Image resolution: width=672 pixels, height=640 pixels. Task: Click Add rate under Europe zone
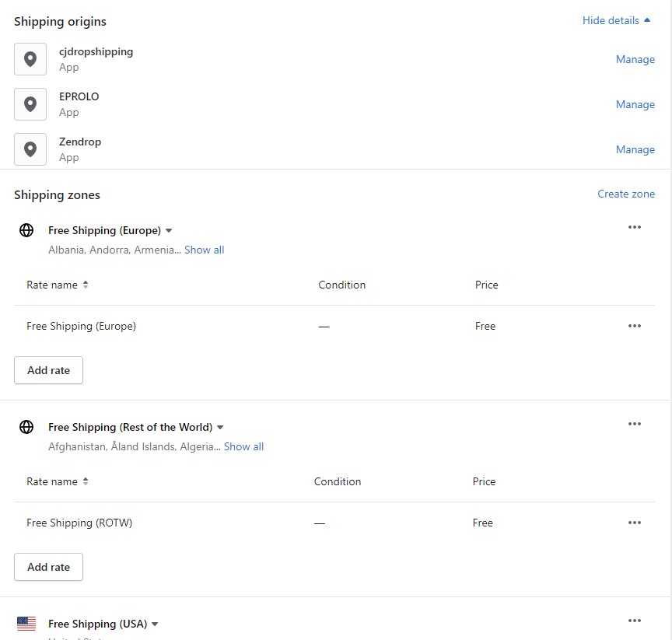pos(48,370)
